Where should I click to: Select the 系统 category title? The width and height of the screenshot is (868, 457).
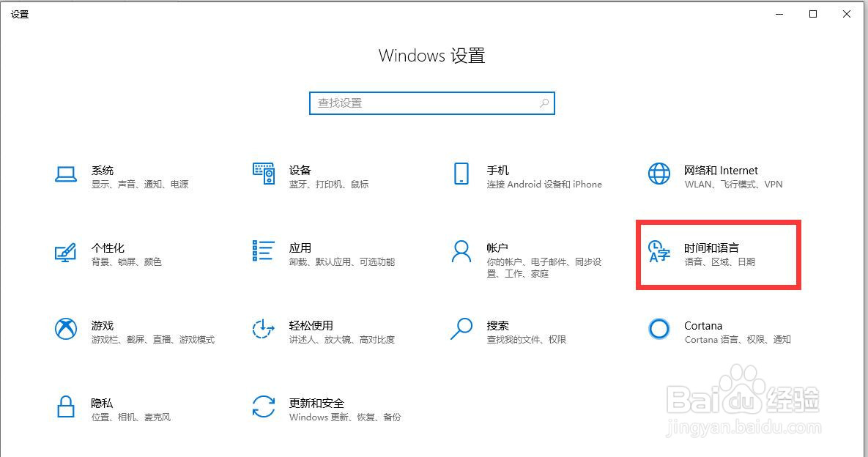coord(103,171)
